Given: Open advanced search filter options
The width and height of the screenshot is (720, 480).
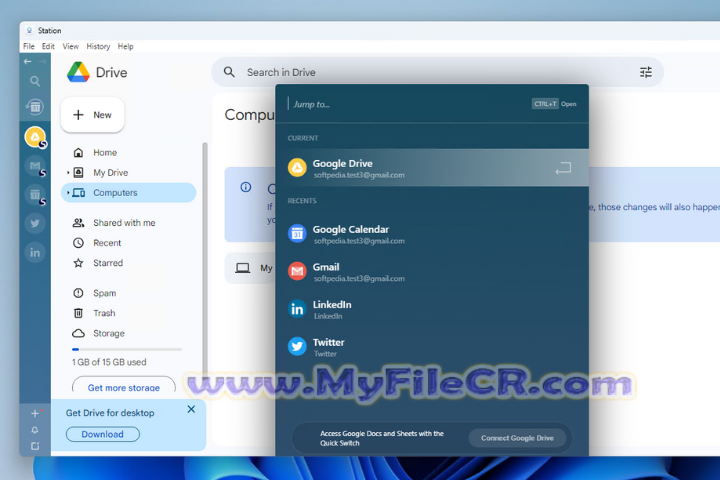Looking at the screenshot, I should pyautogui.click(x=646, y=72).
